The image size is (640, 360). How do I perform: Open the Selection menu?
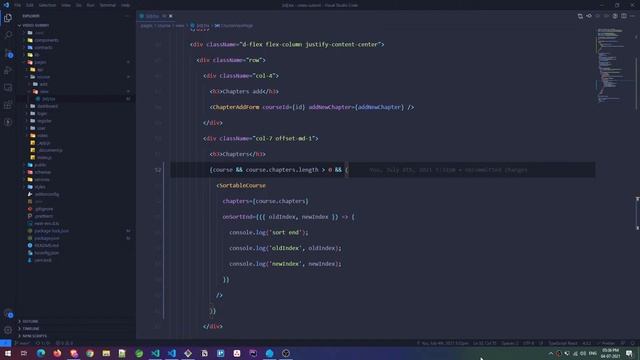[x=47, y=5]
